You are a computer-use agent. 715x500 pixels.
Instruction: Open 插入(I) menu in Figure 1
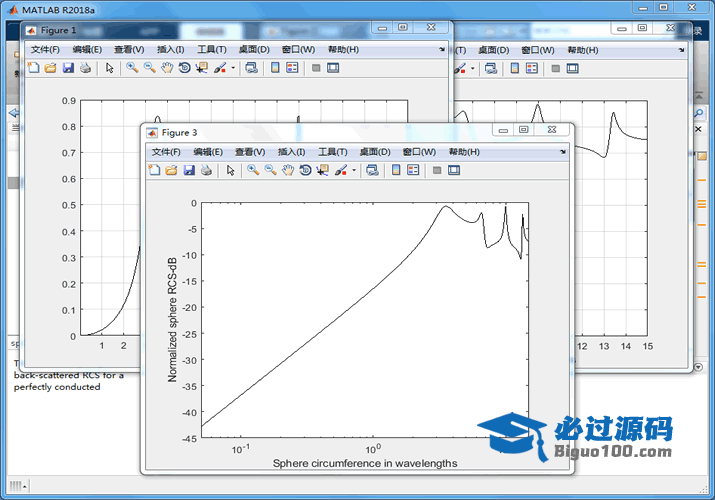[171, 49]
